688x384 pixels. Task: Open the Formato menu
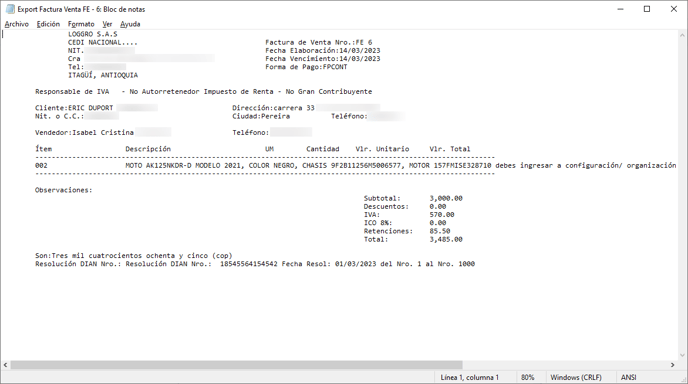tap(81, 24)
